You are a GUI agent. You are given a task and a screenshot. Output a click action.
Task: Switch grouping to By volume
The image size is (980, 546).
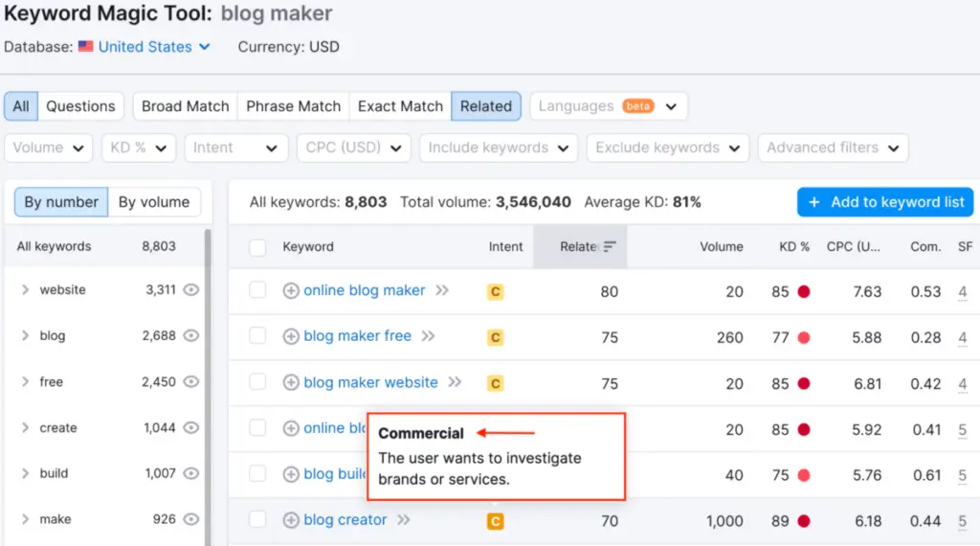[154, 202]
